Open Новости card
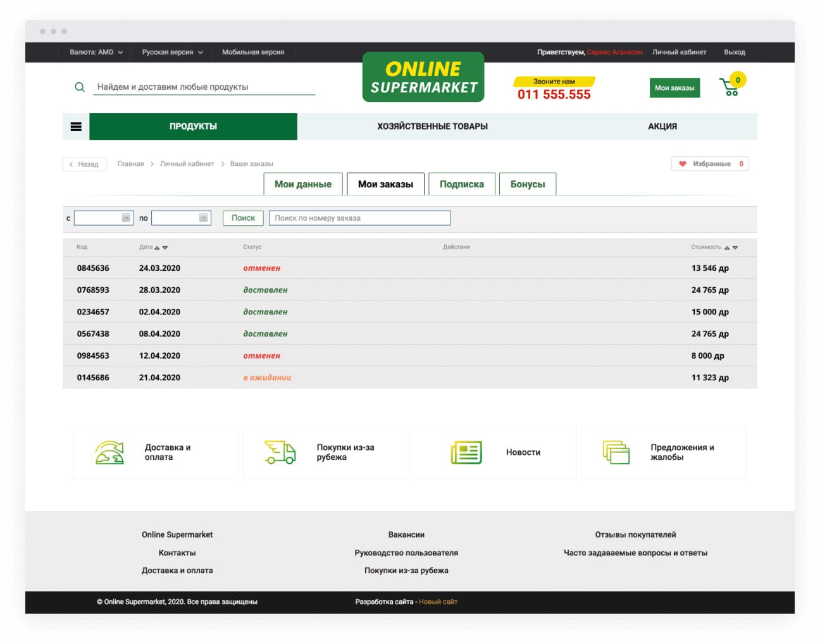Viewport: 820px width, 644px height. [x=494, y=452]
